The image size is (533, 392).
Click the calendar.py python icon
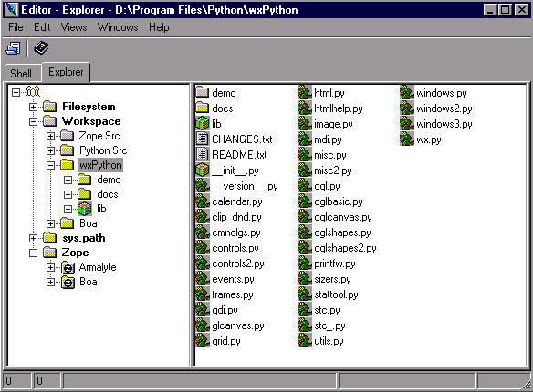(203, 201)
